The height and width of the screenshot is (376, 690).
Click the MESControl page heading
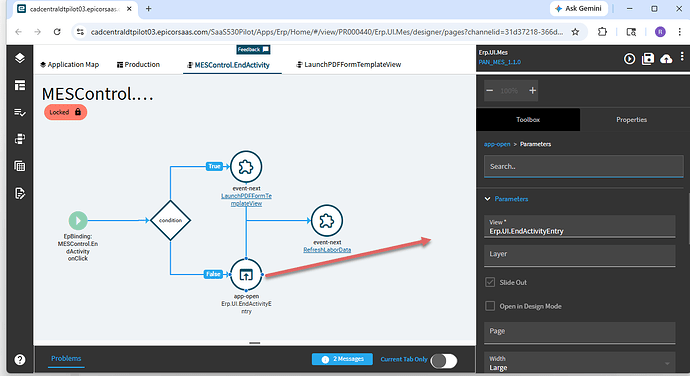[x=97, y=94]
